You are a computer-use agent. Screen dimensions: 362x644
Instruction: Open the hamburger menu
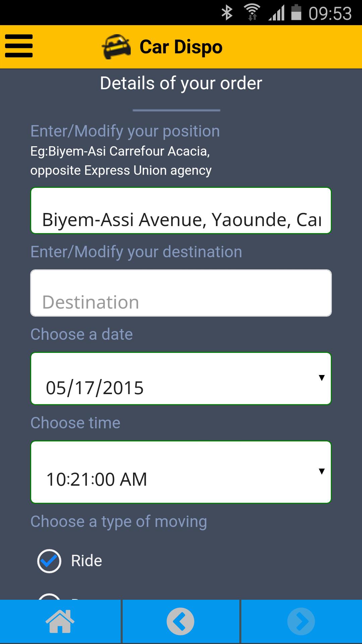pos(19,46)
